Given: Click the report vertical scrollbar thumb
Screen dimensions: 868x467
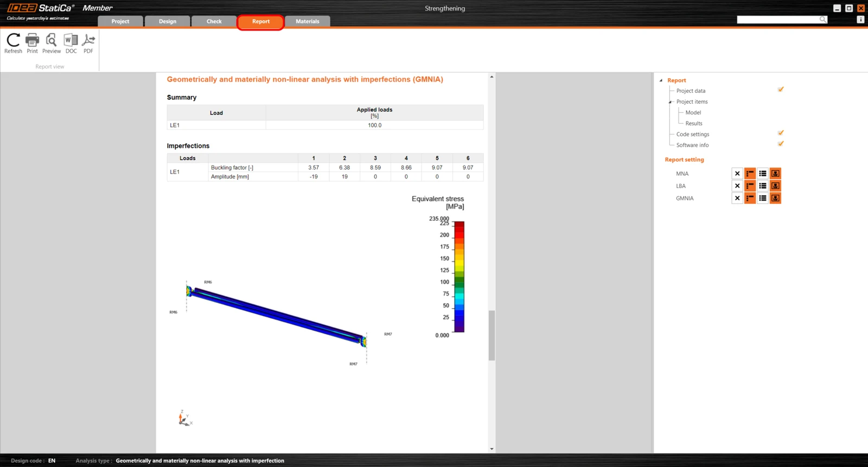Looking at the screenshot, I should click(x=492, y=335).
